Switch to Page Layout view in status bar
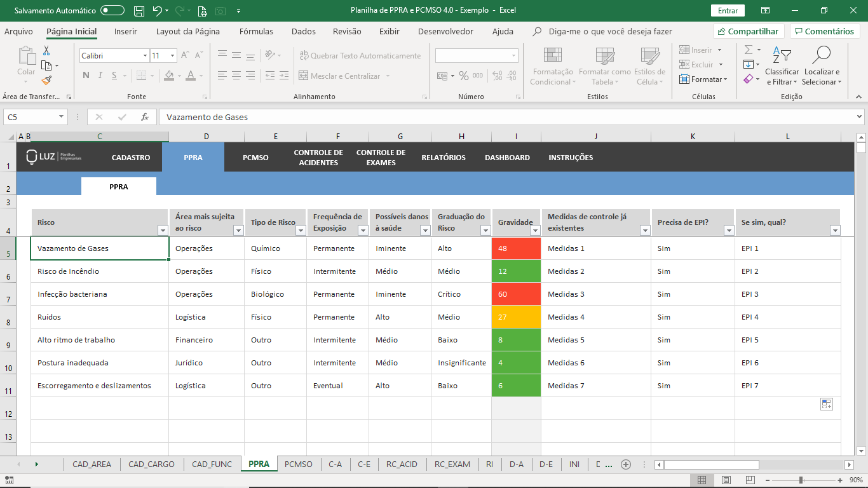This screenshot has width=868, height=488. [x=726, y=480]
